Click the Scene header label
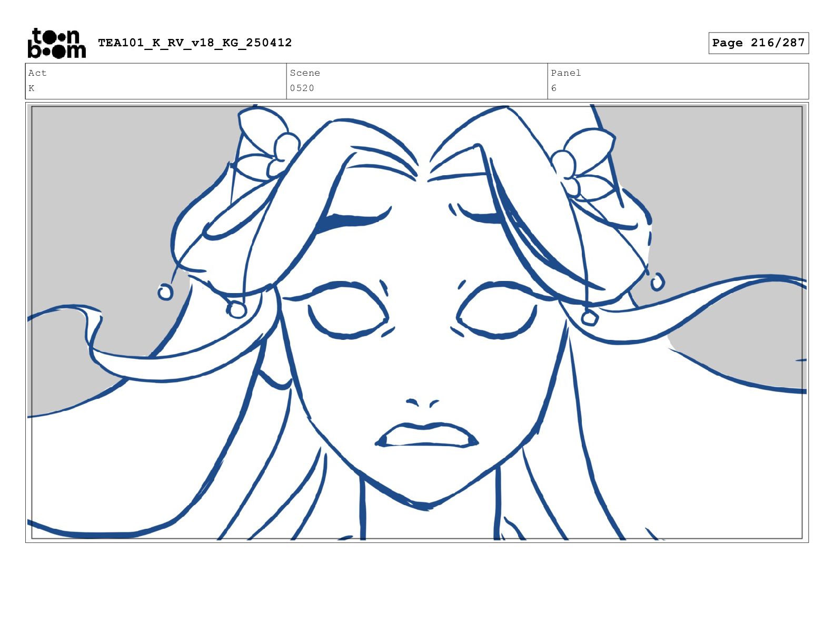Viewport: 834px width, 644px height. click(305, 73)
